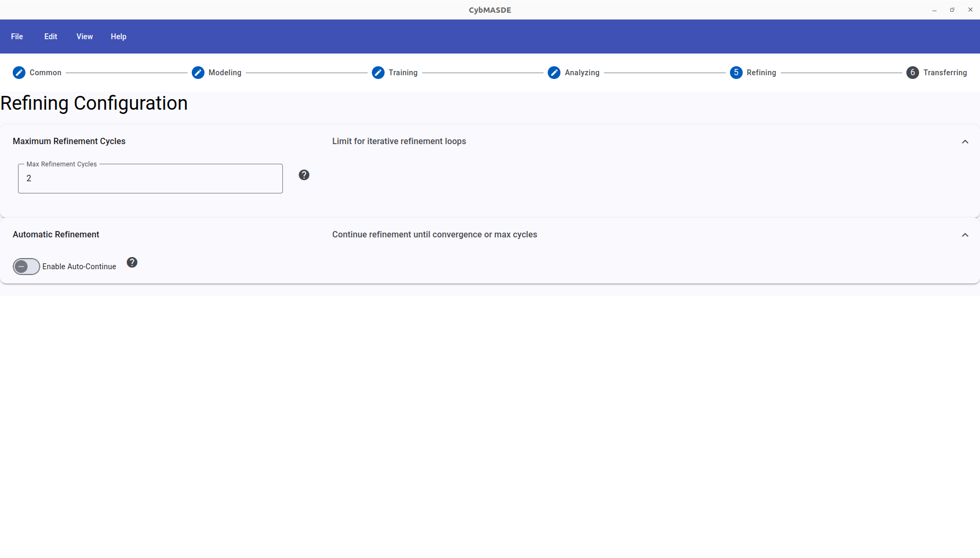This screenshot has height=558, width=980.
Task: Click the Modeling step pencil icon
Action: click(x=198, y=73)
